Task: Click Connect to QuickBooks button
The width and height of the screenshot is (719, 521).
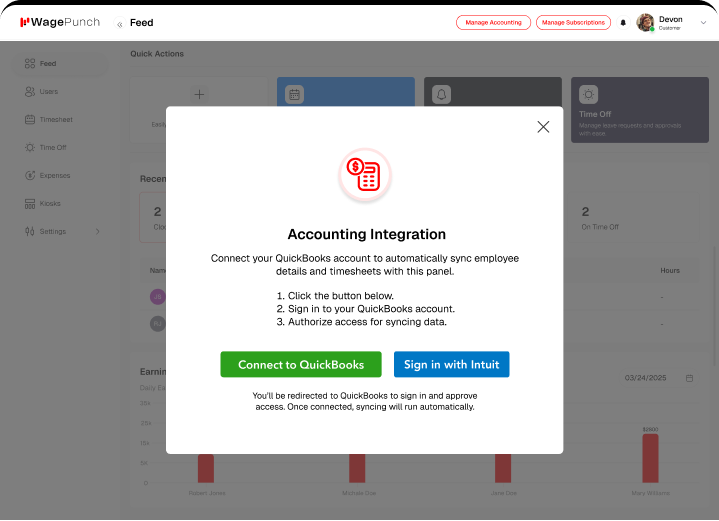Action: click(x=300, y=365)
